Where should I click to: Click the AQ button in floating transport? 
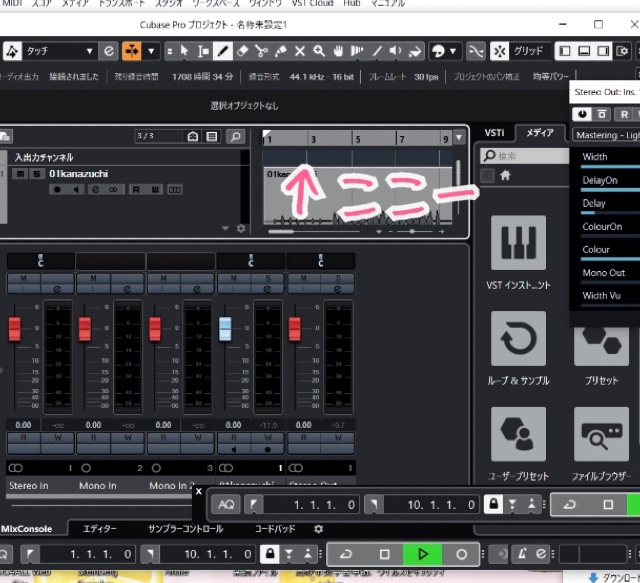tap(226, 505)
